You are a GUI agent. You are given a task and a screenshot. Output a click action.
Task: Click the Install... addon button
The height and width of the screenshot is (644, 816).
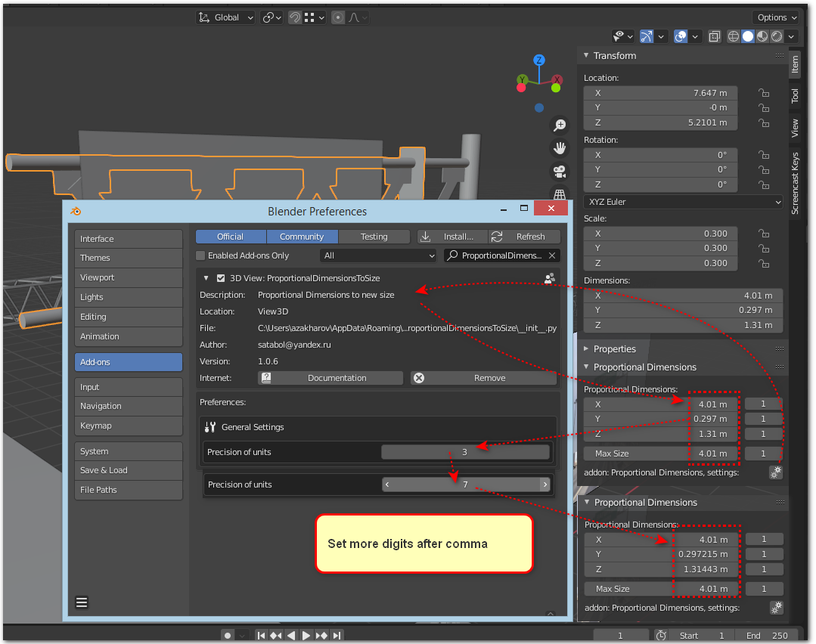pyautogui.click(x=451, y=237)
